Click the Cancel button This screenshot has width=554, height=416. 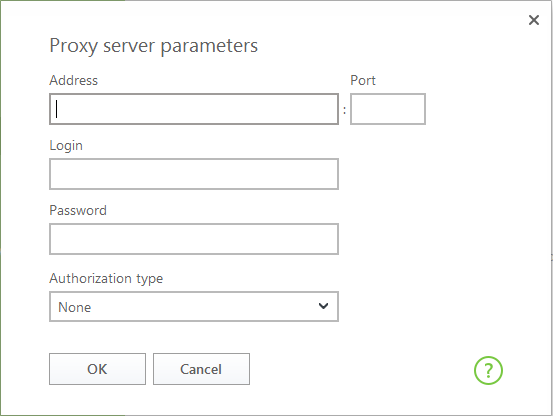pyautogui.click(x=201, y=369)
